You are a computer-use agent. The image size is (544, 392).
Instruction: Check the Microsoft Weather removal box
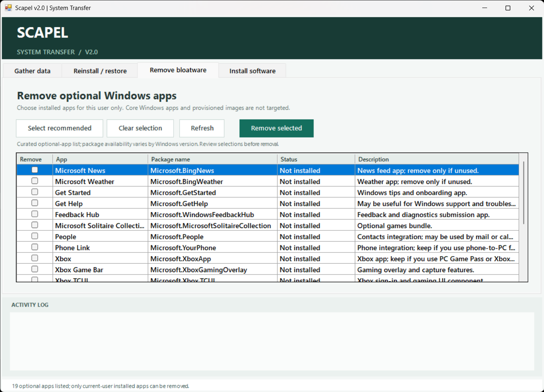[x=35, y=181]
